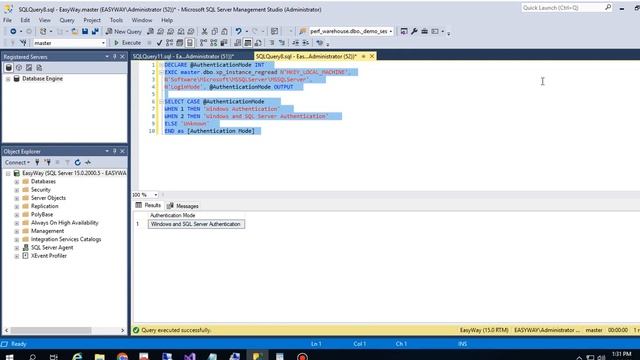This screenshot has height=360, width=640.
Task: Click the 'Windows and SQL Server Authentication' result cell
Action: click(196, 224)
